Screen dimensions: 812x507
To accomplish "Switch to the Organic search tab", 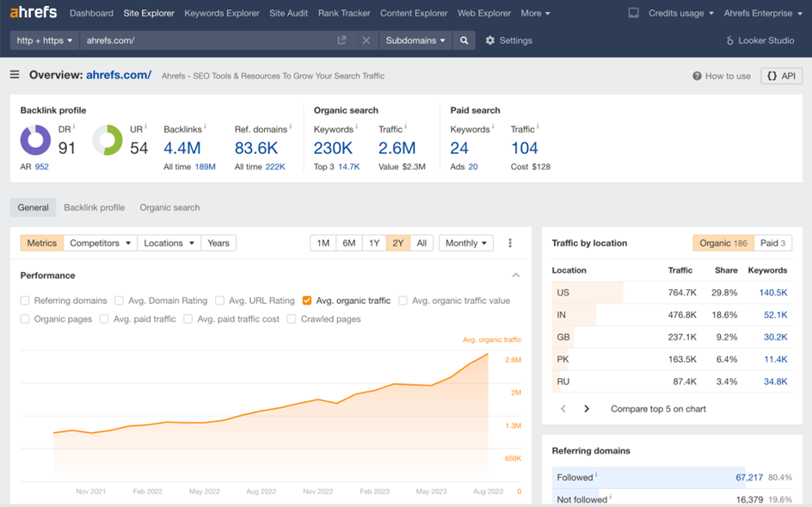I will [169, 207].
